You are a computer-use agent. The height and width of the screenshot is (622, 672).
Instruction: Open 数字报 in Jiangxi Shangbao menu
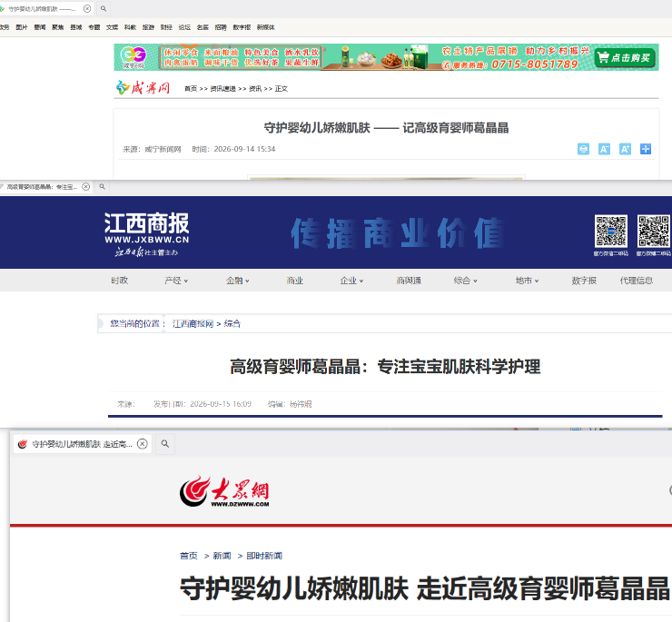pos(584,281)
